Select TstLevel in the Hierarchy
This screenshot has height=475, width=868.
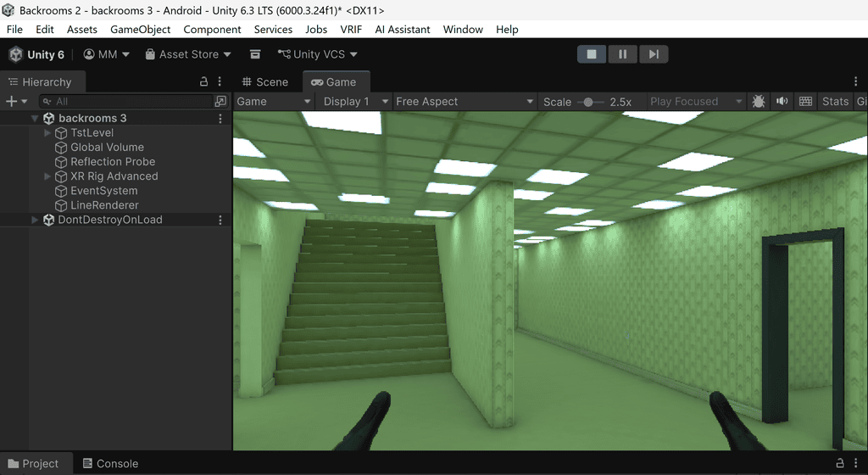point(92,133)
